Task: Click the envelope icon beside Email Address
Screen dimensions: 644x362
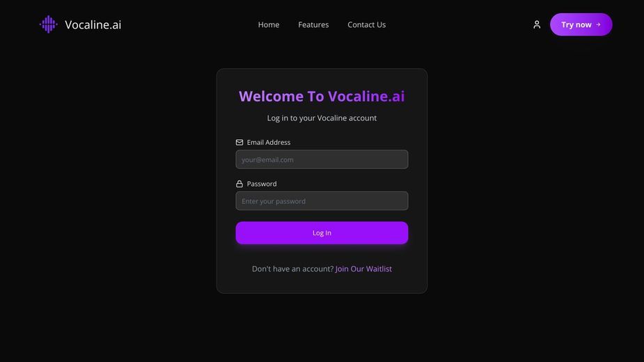Action: (239, 142)
